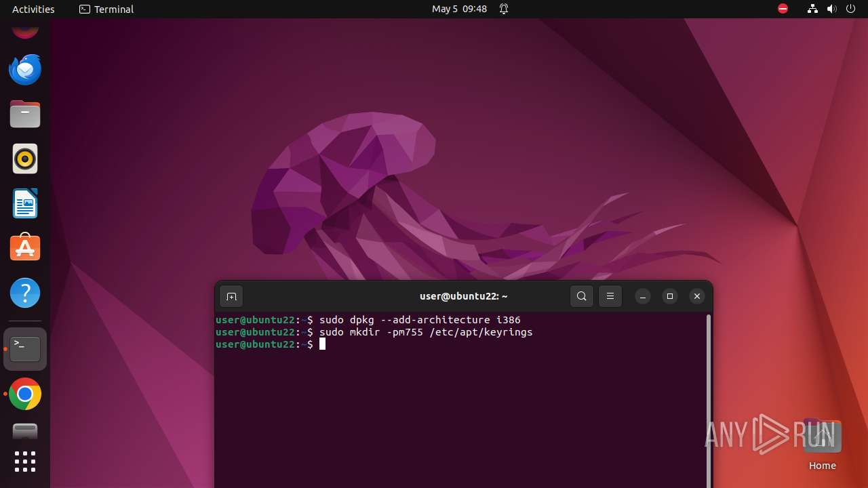Launch Google Chrome from dock

tap(25, 394)
